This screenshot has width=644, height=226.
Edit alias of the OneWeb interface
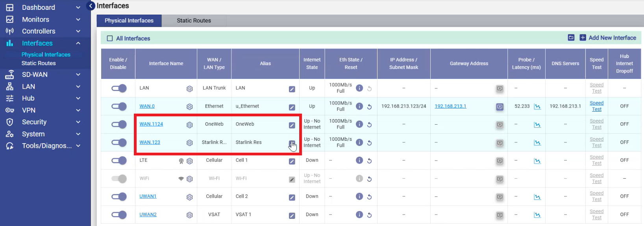292,125
